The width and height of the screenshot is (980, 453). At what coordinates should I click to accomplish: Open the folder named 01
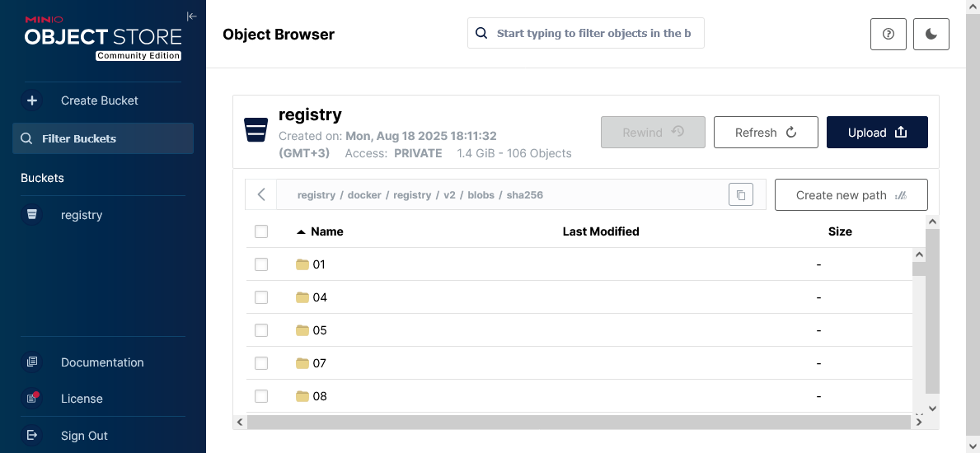319,264
